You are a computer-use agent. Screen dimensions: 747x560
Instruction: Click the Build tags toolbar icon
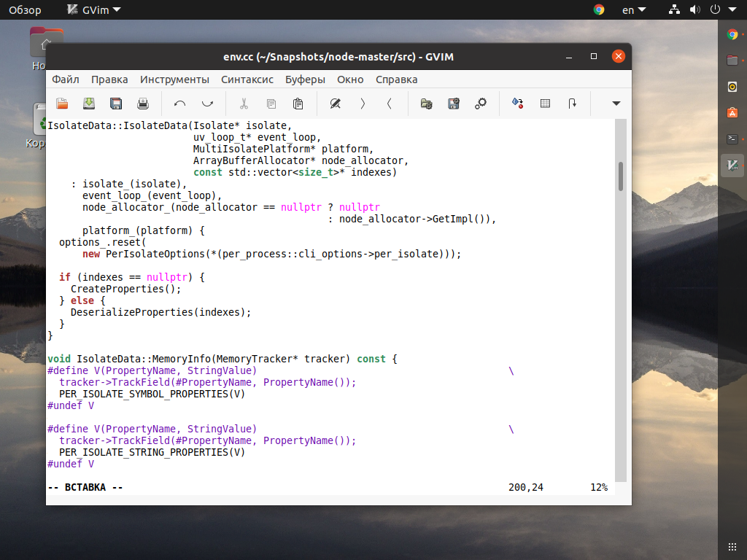pyautogui.click(x=546, y=104)
